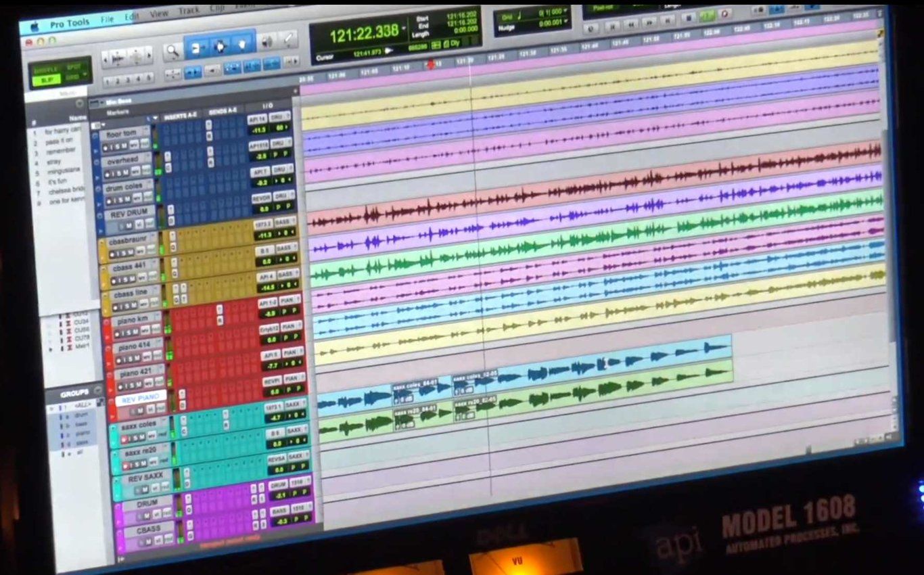924x575 pixels.
Task: Click the Return to Zero transport button
Action: click(x=613, y=27)
